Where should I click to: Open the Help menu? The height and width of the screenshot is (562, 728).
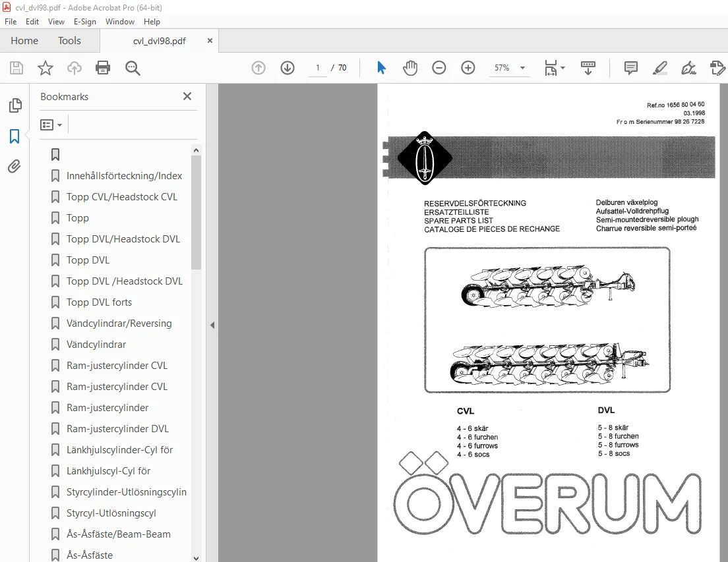pos(152,21)
